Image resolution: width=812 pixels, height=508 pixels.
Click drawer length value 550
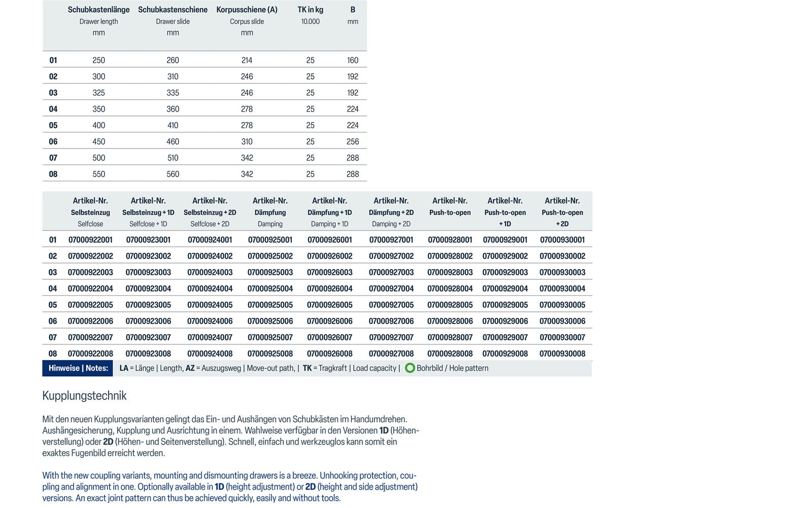(x=98, y=174)
